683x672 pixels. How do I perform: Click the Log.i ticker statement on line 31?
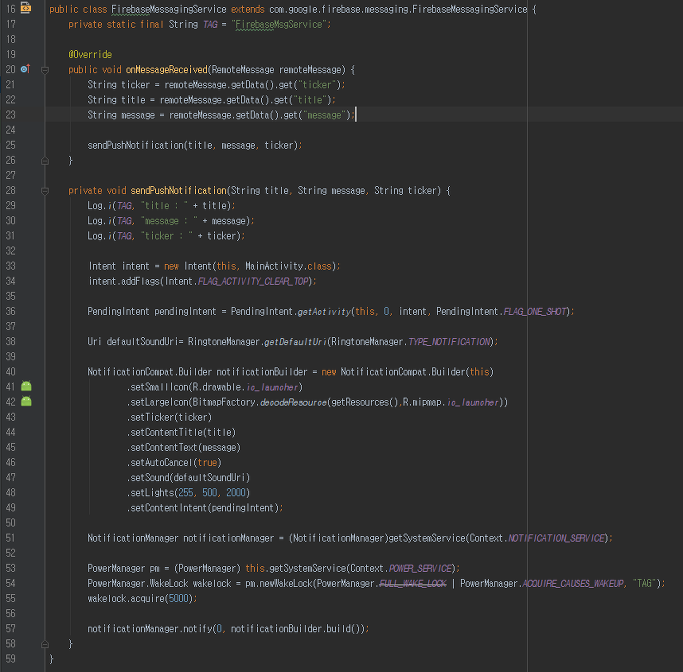pyautogui.click(x=166, y=236)
